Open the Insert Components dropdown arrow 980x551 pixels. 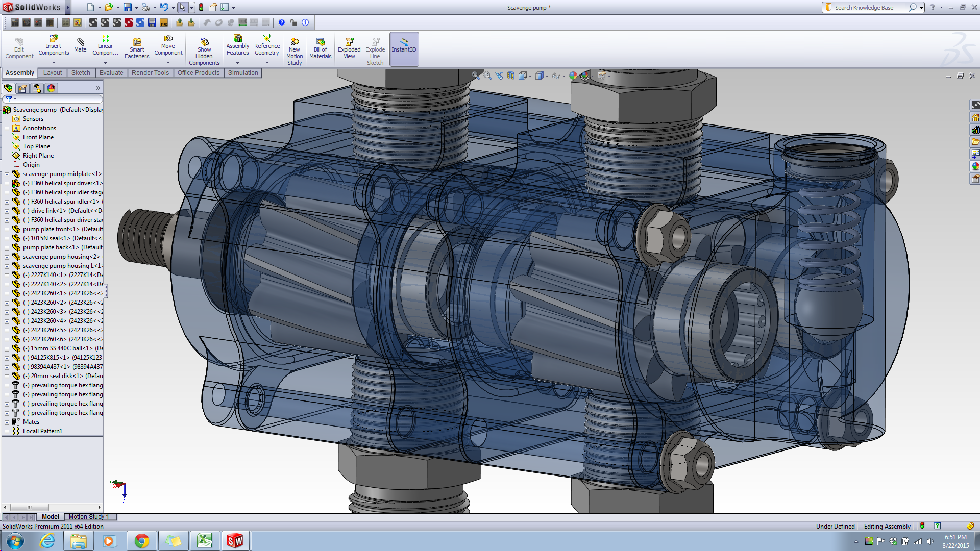[54, 63]
